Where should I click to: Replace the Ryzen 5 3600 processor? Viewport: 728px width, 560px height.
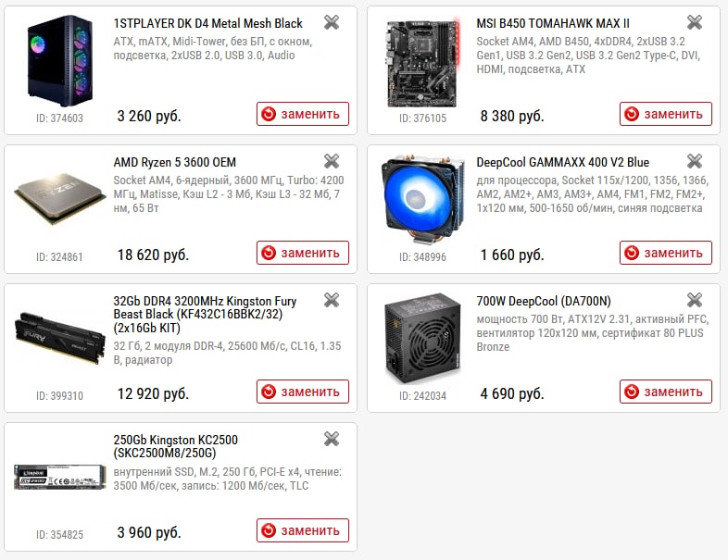point(303,253)
